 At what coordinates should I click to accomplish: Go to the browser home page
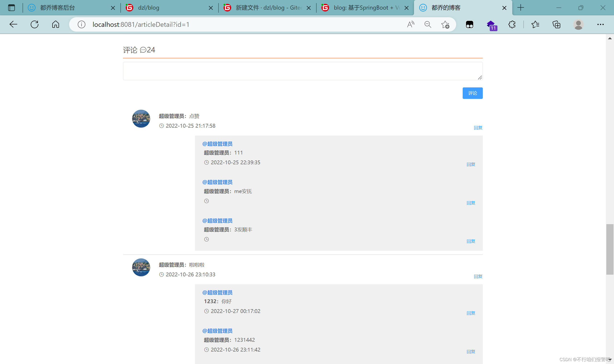[56, 24]
